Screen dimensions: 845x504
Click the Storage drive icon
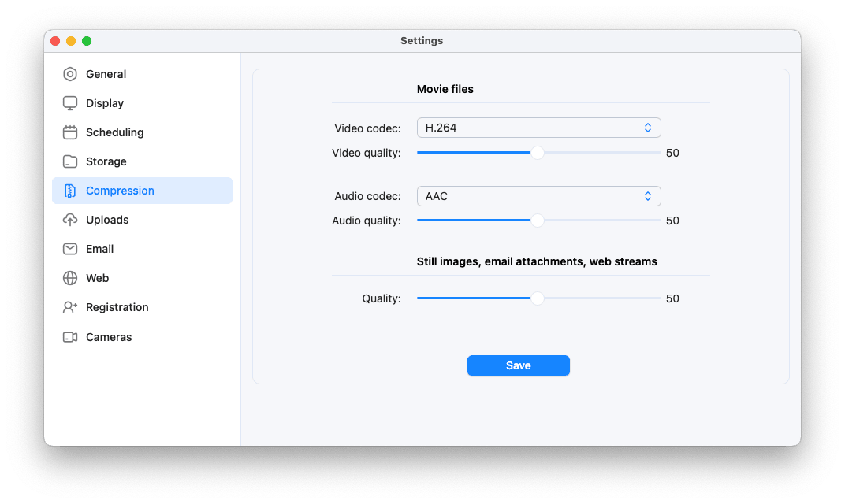pos(70,161)
